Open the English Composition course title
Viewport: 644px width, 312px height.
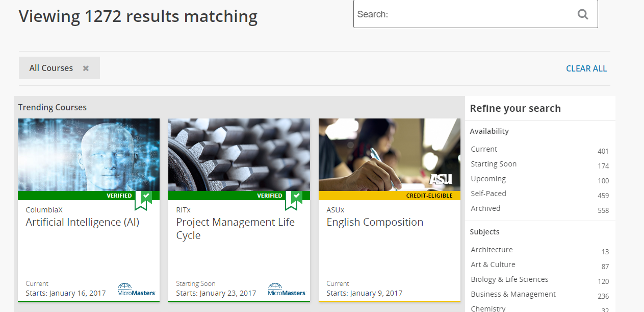375,222
